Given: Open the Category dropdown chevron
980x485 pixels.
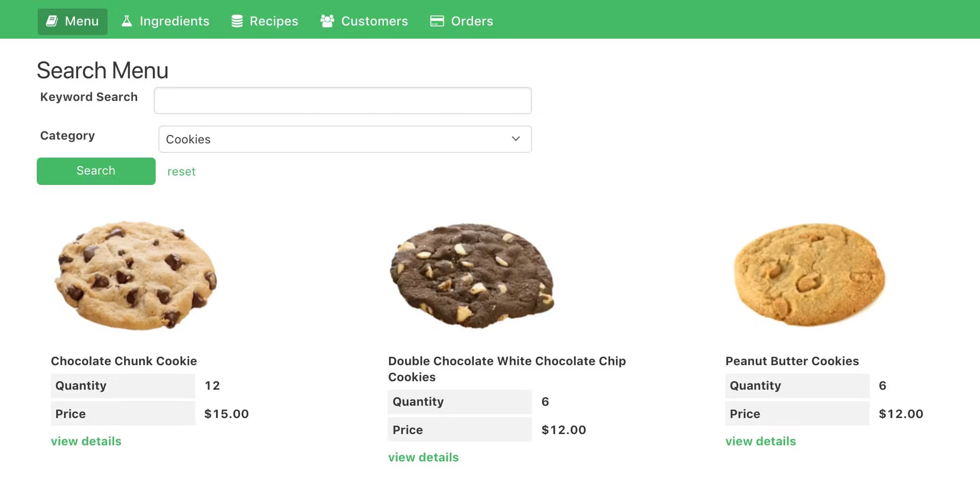Looking at the screenshot, I should click(515, 139).
